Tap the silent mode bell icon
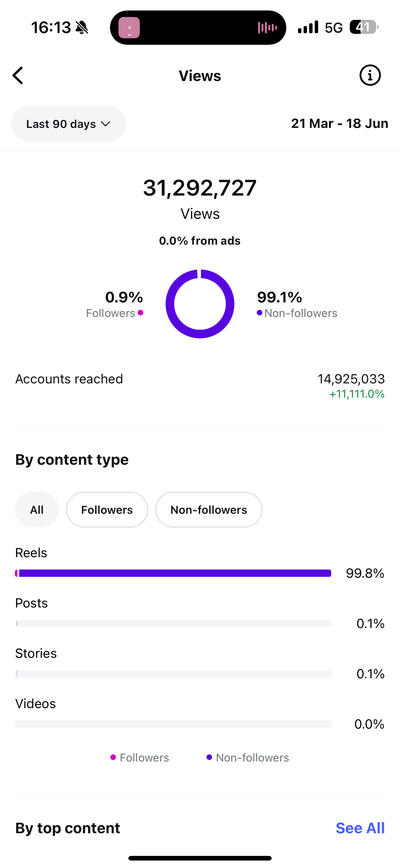Screen dimensions: 400x868 pyautogui.click(x=82, y=27)
